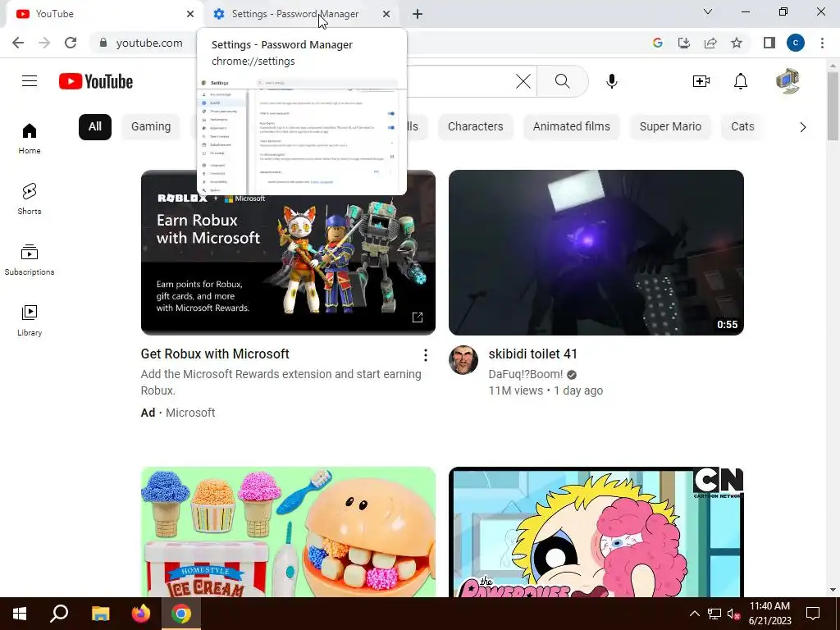Open the Powerpuff Cartoon Network thumbnail
The image size is (840, 630).
tap(596, 532)
